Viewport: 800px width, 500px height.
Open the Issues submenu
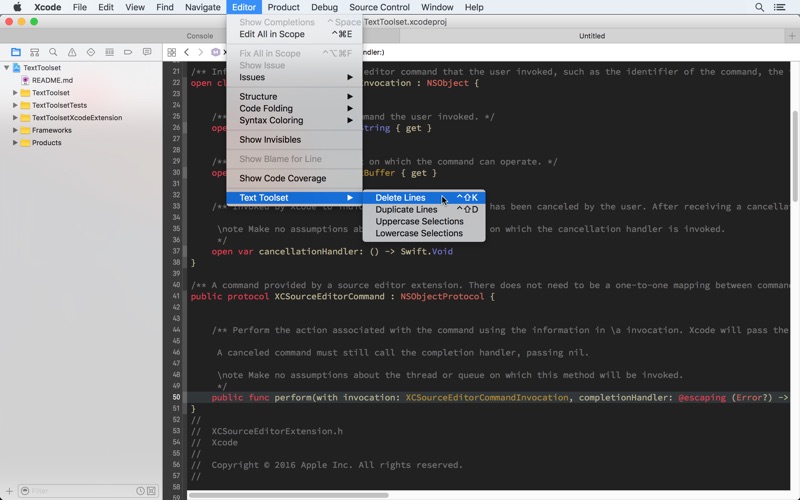(x=294, y=77)
